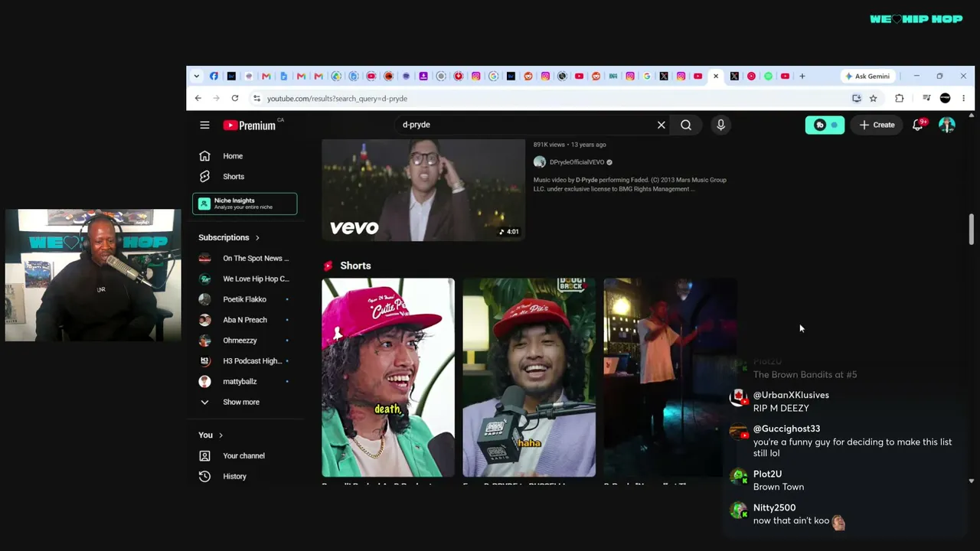Open YouTube notifications bell

pyautogui.click(x=918, y=125)
